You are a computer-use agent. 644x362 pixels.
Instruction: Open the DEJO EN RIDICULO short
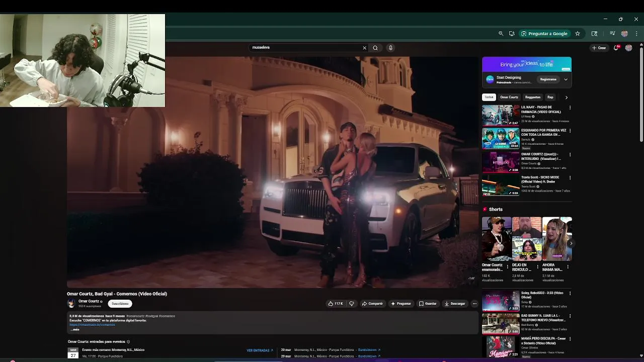[x=526, y=239]
